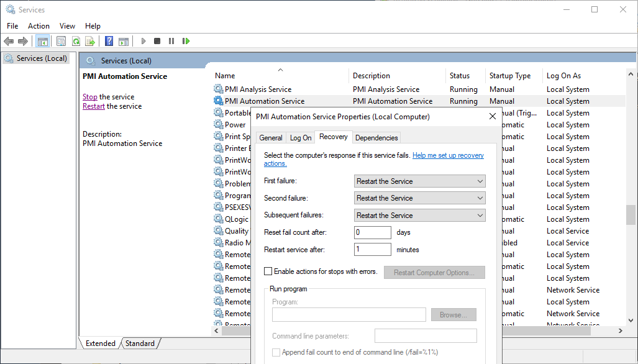Toggle Show/Hide Console Tree toolbar icon
The width and height of the screenshot is (638, 364).
tap(43, 41)
